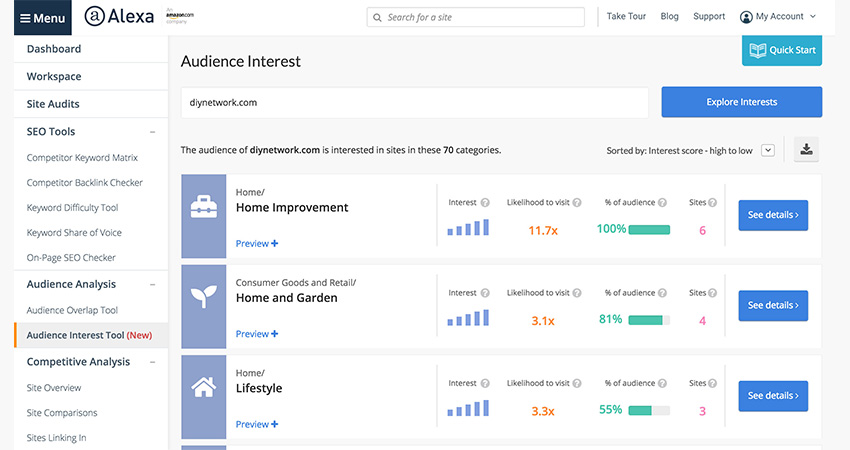Collapse the SEO Tools section
This screenshot has height=450, width=850.
pyautogui.click(x=153, y=132)
